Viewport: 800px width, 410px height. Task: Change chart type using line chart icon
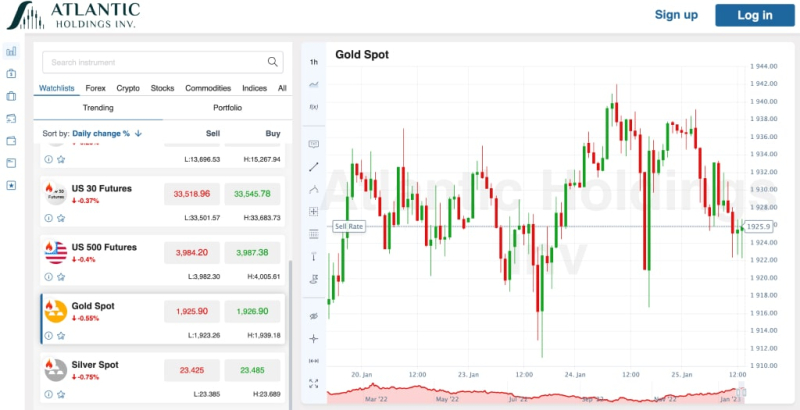pos(314,85)
